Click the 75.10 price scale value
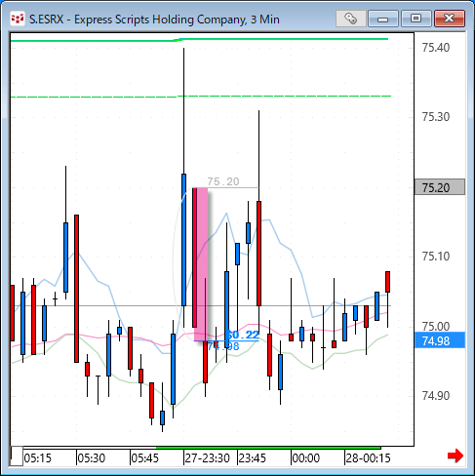 436,257
